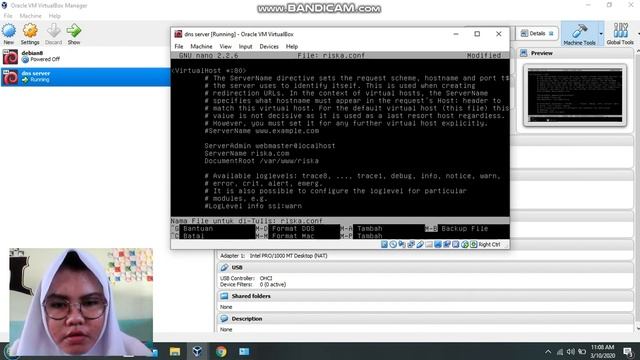Viewport: 640px width, 360px height.
Task: Open Machine menu in dns server window
Action: 201,47
